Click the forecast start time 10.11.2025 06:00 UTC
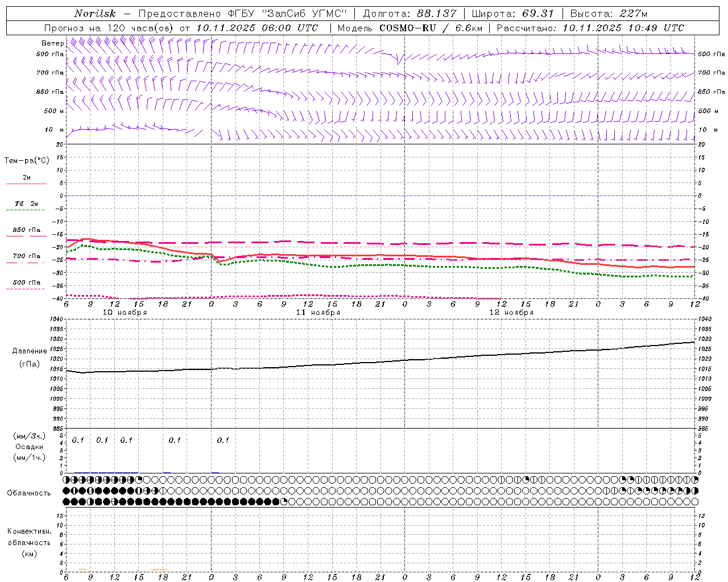The height and width of the screenshot is (582, 728). coord(257,28)
